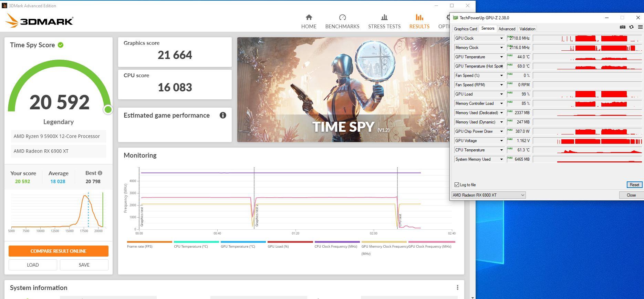
Task: Click Graphics test 2 marker in graph
Action: point(257,215)
